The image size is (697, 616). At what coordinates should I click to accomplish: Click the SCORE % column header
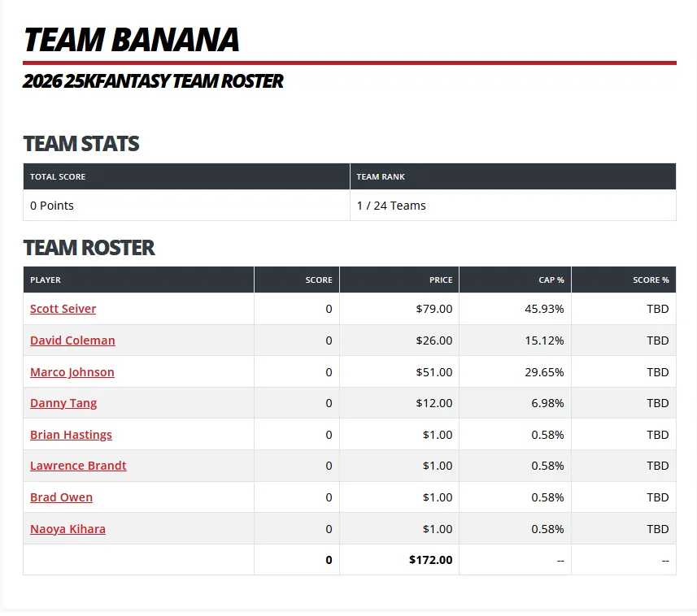[x=624, y=280]
